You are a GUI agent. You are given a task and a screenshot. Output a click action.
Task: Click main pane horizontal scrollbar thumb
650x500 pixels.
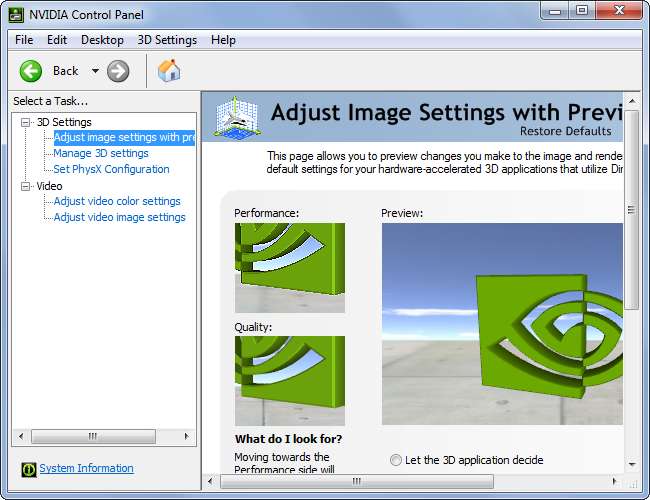[357, 481]
